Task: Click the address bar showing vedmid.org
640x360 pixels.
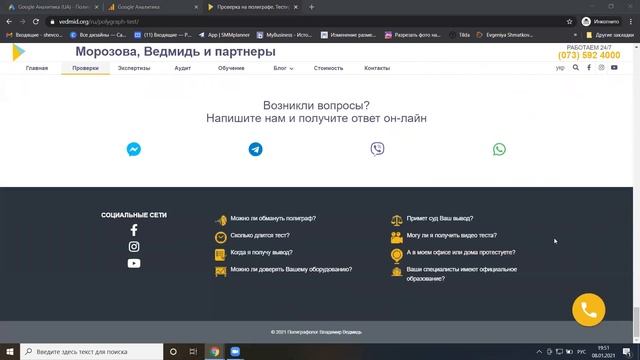Action: coord(306,22)
